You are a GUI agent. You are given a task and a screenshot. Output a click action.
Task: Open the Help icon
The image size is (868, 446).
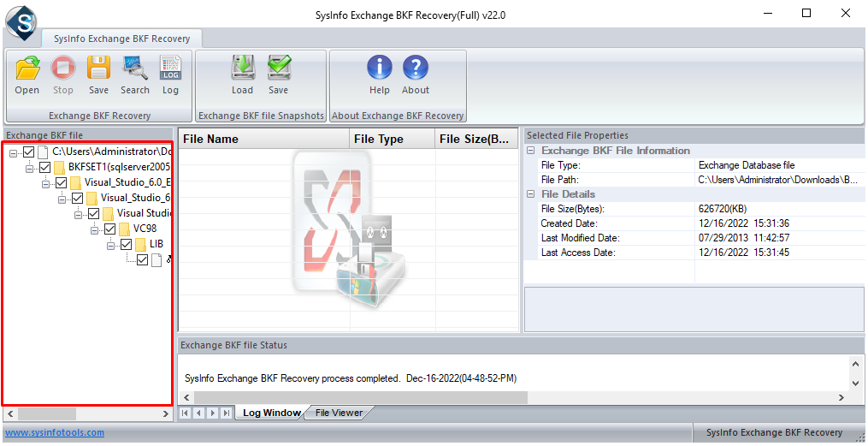click(x=380, y=75)
